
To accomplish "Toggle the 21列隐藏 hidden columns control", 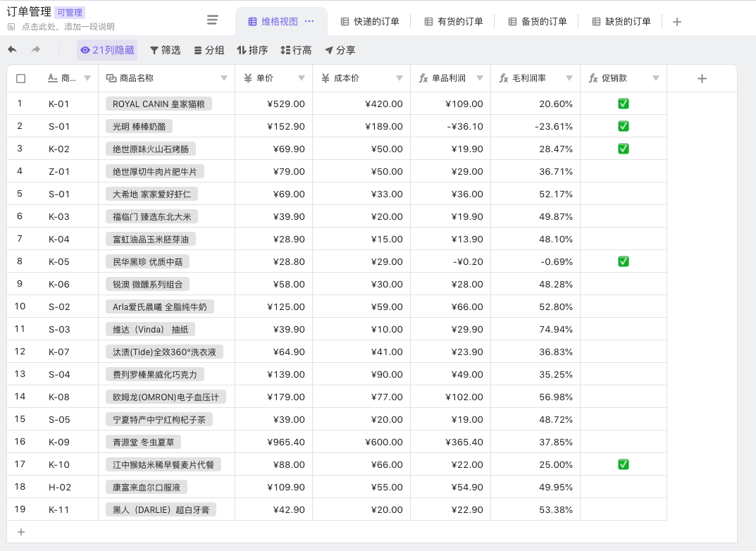I will [x=107, y=50].
